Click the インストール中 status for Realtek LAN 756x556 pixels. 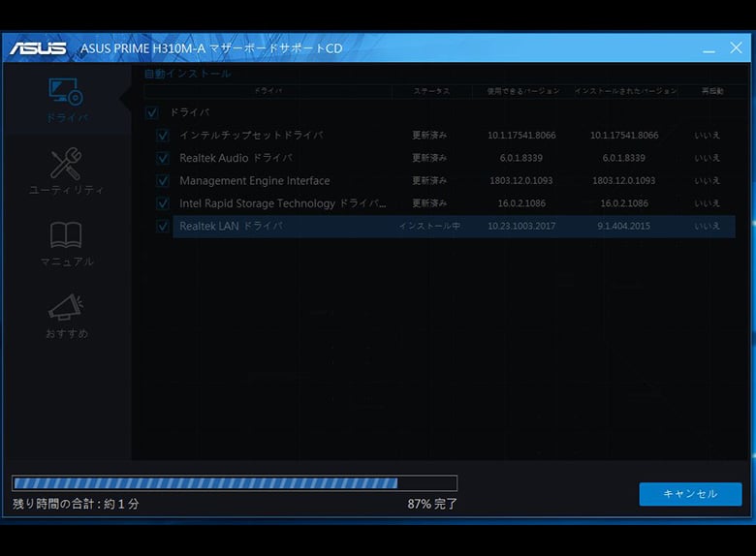(429, 226)
